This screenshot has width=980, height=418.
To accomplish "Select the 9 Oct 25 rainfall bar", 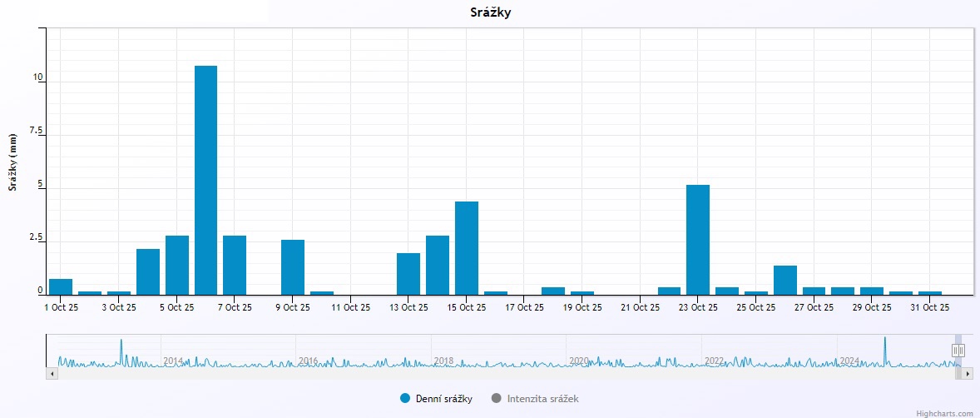I will point(292,267).
